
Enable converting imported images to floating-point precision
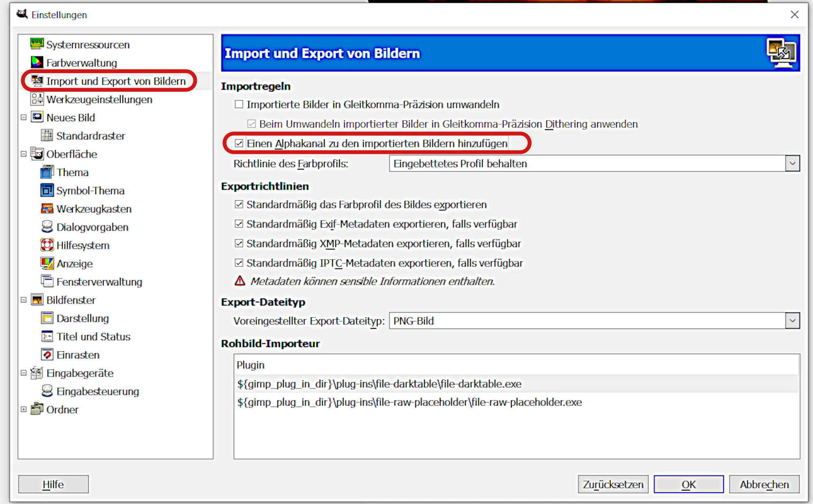pos(239,104)
